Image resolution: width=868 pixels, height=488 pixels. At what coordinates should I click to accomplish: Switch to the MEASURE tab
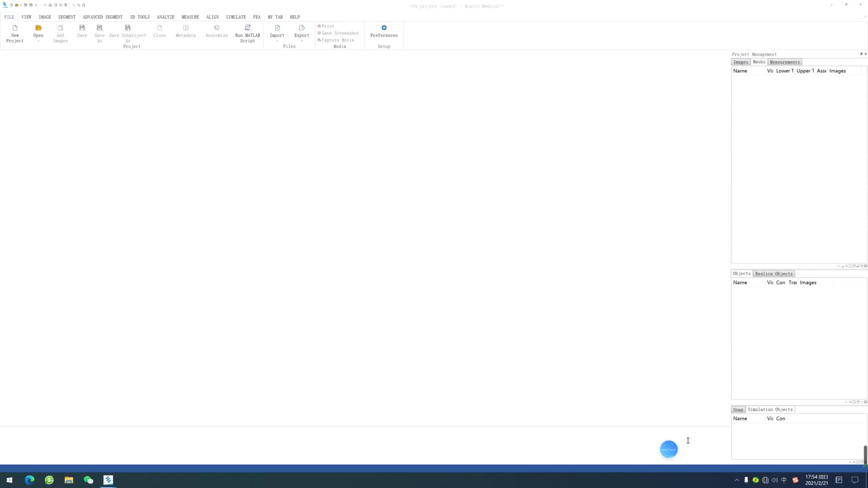click(x=190, y=17)
